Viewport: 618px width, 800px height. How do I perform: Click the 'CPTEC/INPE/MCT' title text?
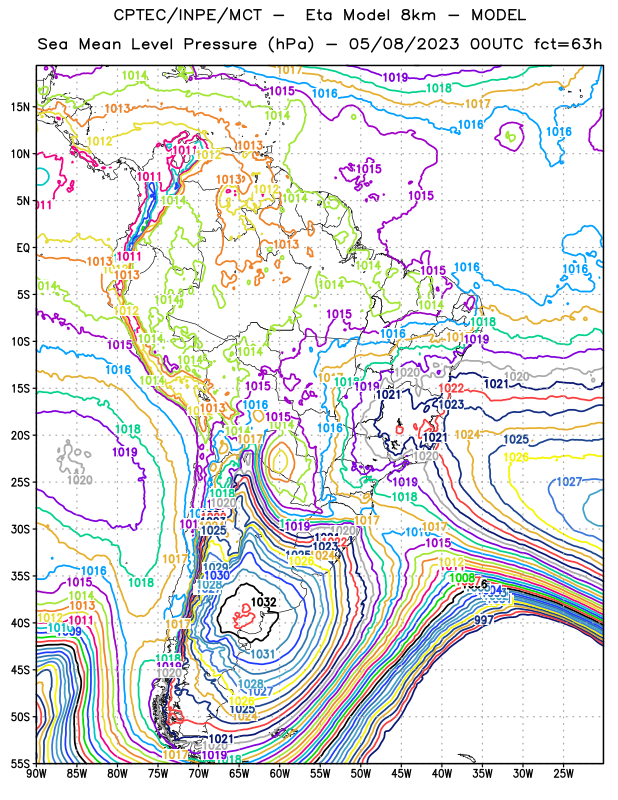(x=188, y=16)
